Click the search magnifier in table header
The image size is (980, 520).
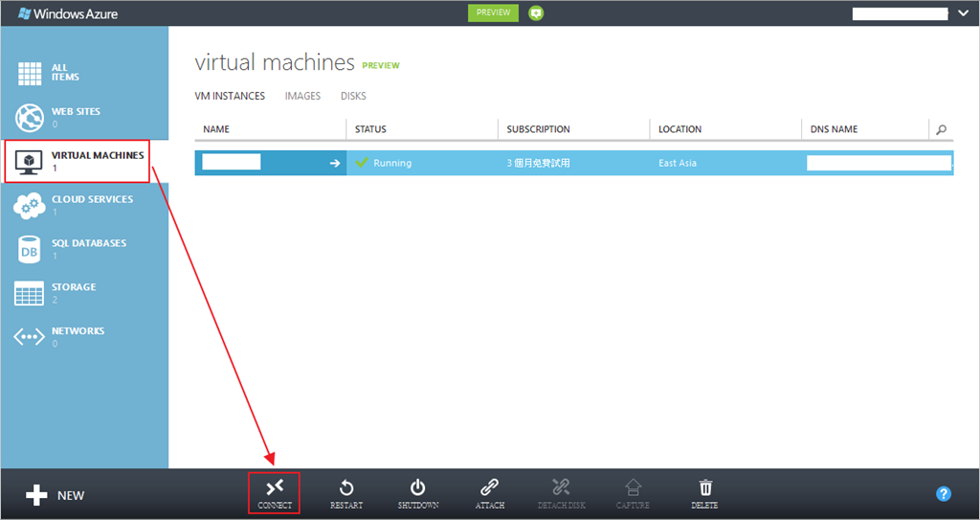942,129
